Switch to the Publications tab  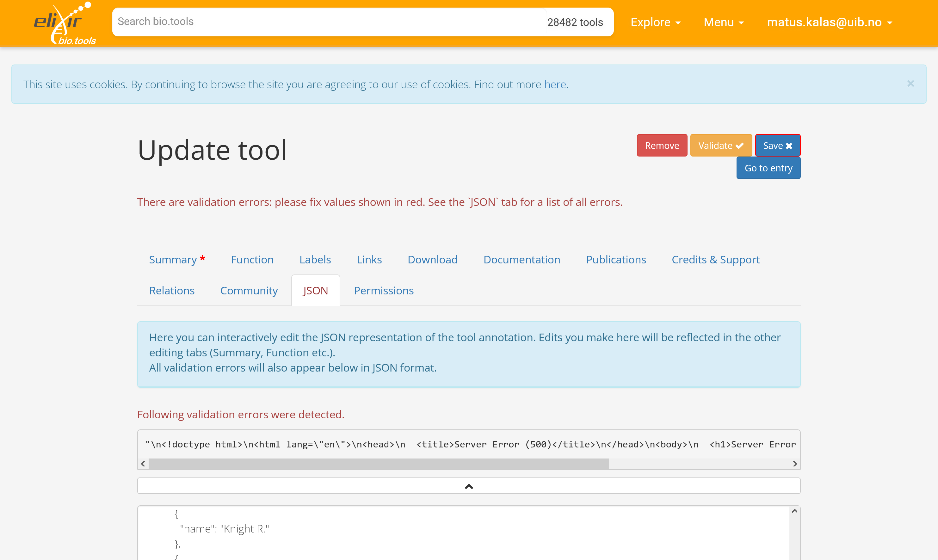[x=616, y=260]
